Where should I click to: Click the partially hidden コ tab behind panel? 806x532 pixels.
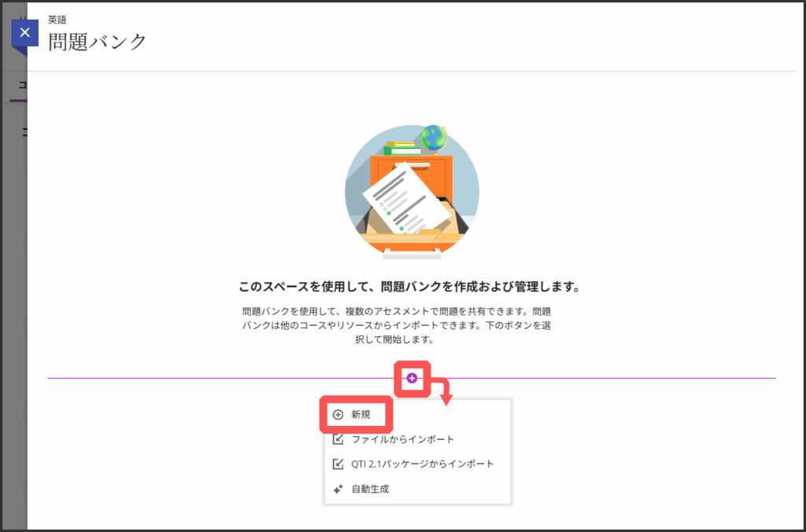21,86
